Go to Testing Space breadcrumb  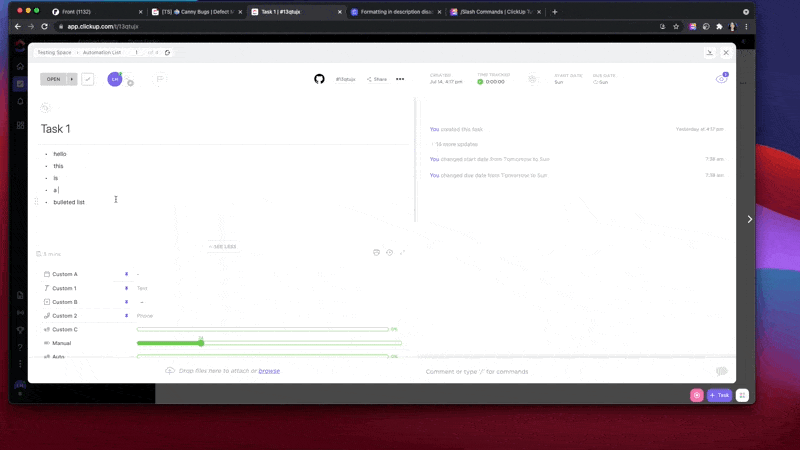coord(54,53)
